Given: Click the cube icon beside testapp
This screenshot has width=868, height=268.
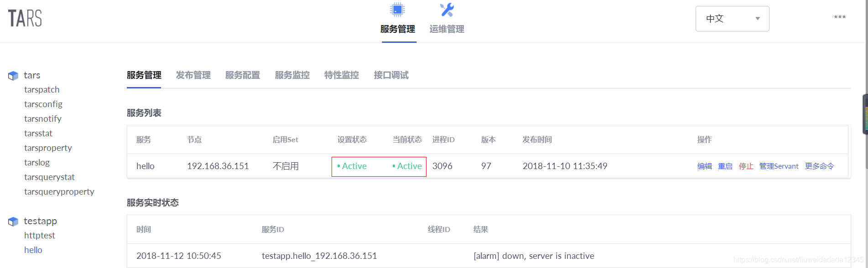Looking at the screenshot, I should click(13, 222).
